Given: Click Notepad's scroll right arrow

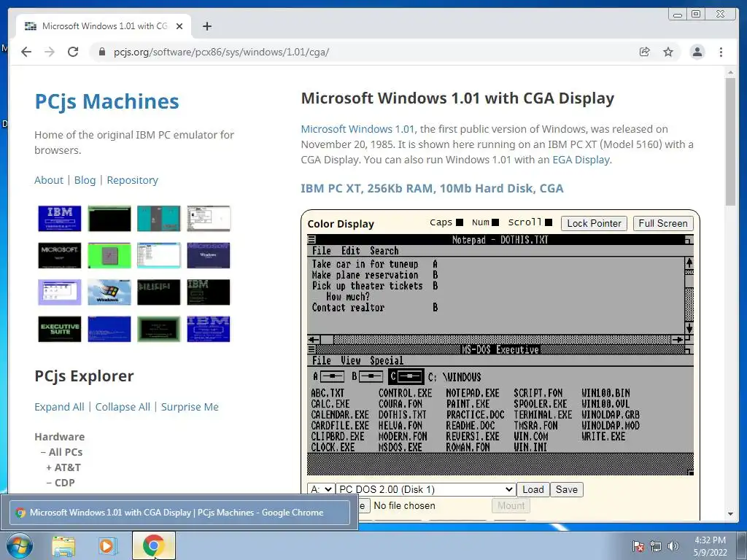Looking at the screenshot, I should (678, 340).
